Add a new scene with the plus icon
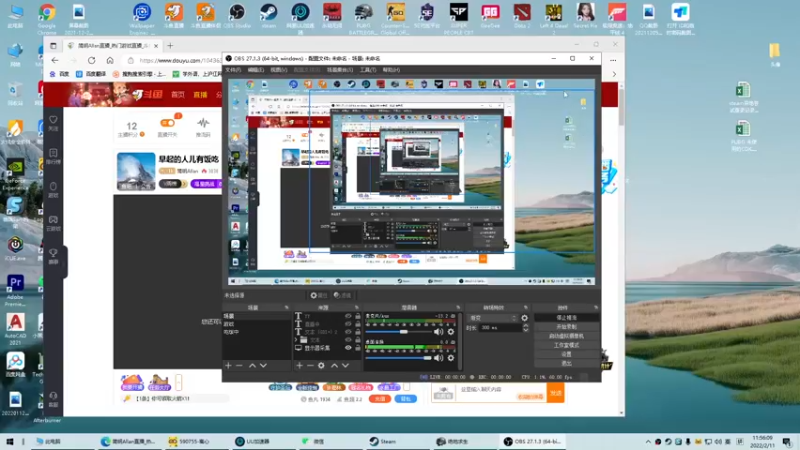The image size is (800, 450). point(228,365)
